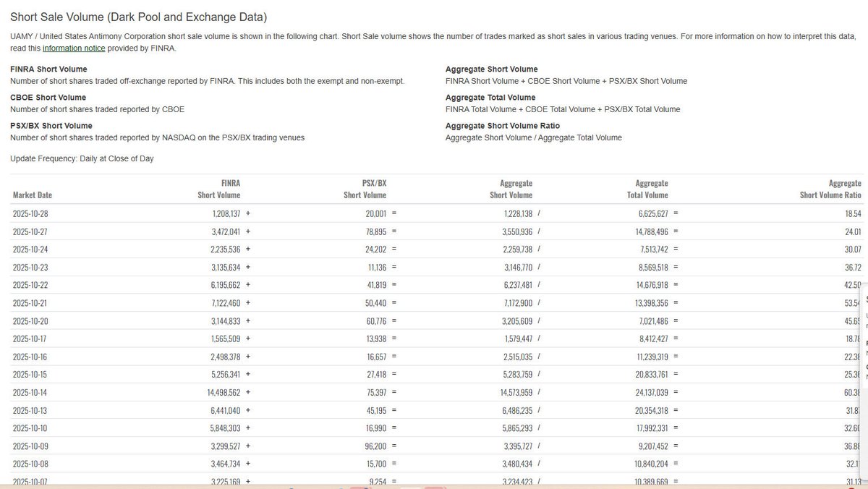Screen dimensions: 868x489
Task: Click aggregate total volume value 6,625,627
Action: pyautogui.click(x=653, y=214)
